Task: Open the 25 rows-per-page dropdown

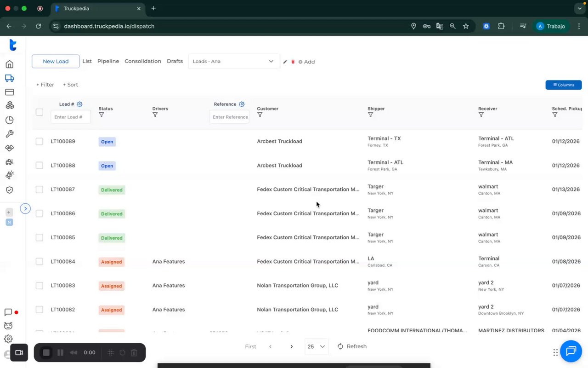Action: click(x=317, y=346)
